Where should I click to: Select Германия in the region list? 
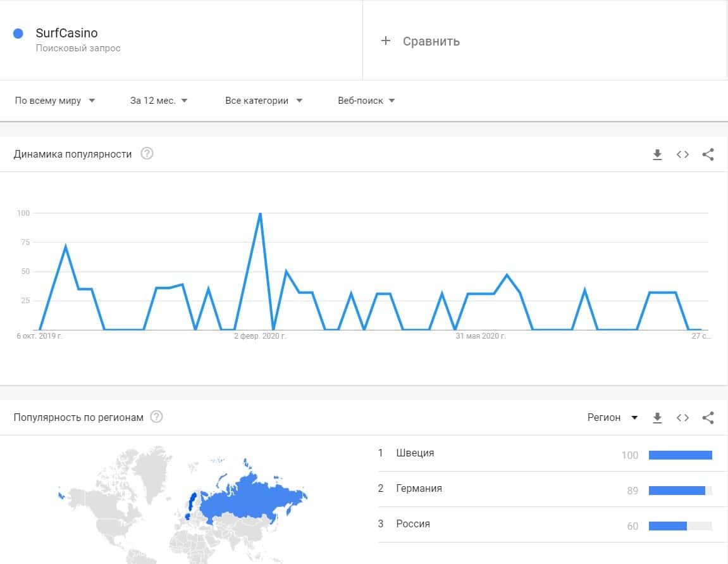pos(419,489)
